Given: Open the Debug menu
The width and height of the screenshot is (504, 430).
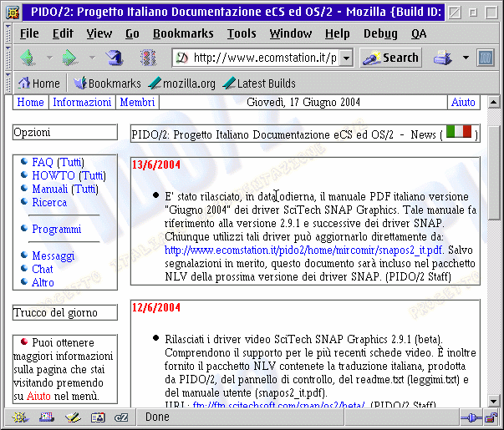Looking at the screenshot, I should pos(380,33).
